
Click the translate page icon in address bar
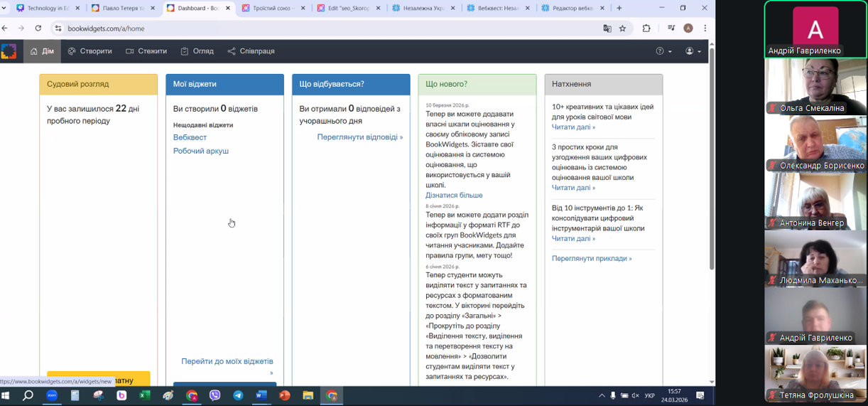pos(607,28)
